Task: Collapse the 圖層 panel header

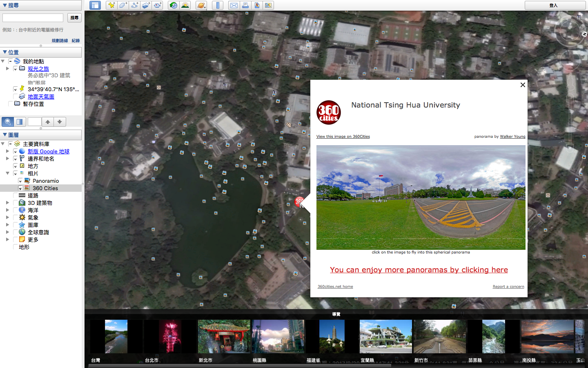Action: (x=41, y=135)
